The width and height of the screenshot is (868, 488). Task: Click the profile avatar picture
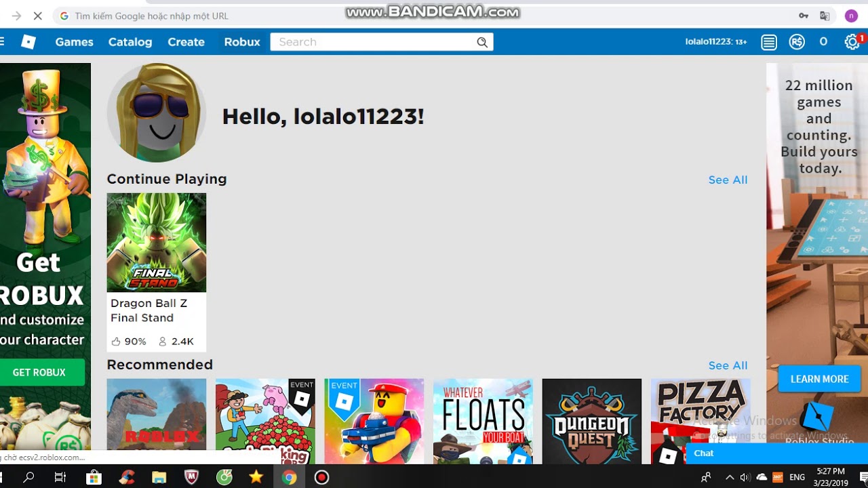[157, 113]
